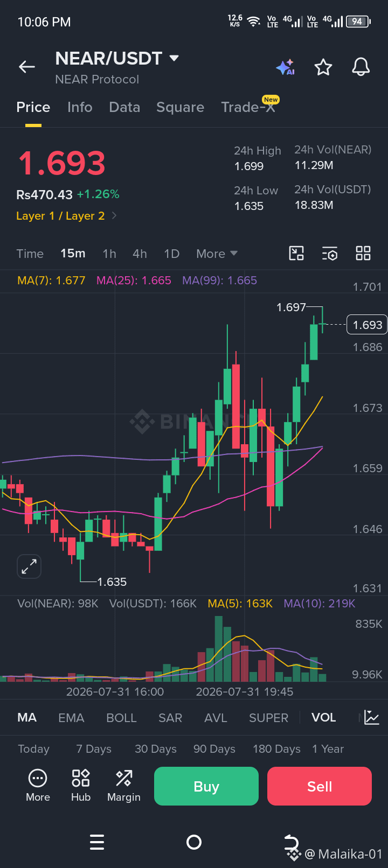388x868 pixels.
Task: Expand the NEAR/USDT pair selector arrow
Action: [174, 58]
